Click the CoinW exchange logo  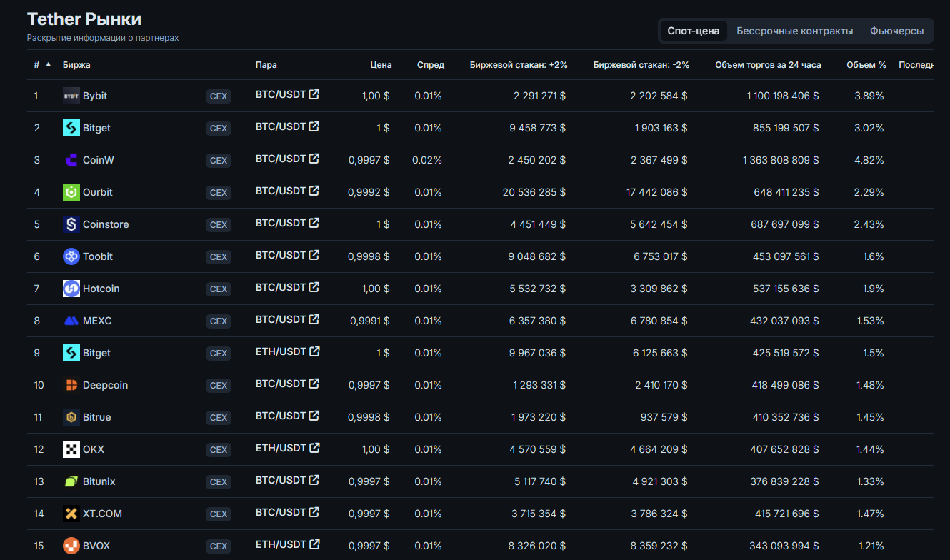[x=71, y=160]
